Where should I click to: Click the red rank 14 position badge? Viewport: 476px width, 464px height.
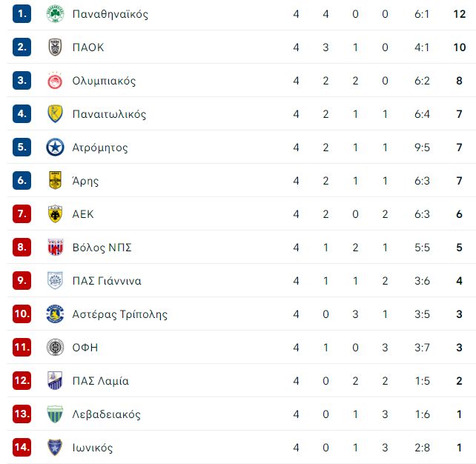click(x=22, y=447)
